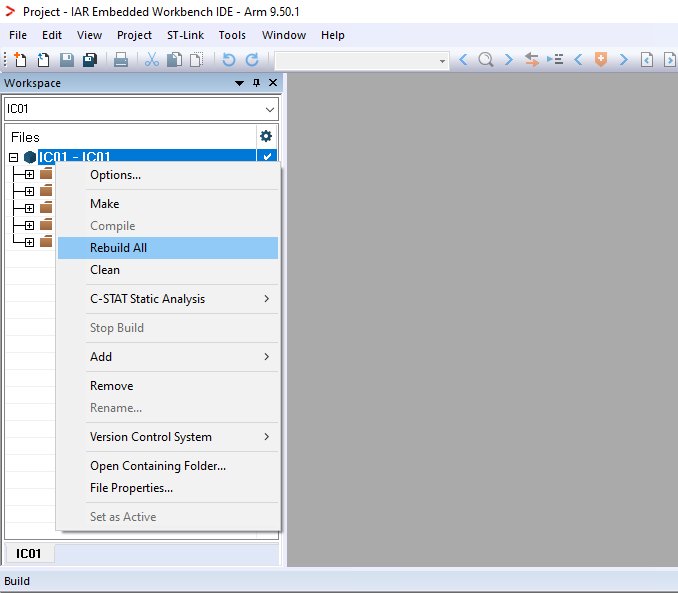Viewport: 678px width, 593px height.
Task: Close the Workspace panel
Action: (273, 83)
